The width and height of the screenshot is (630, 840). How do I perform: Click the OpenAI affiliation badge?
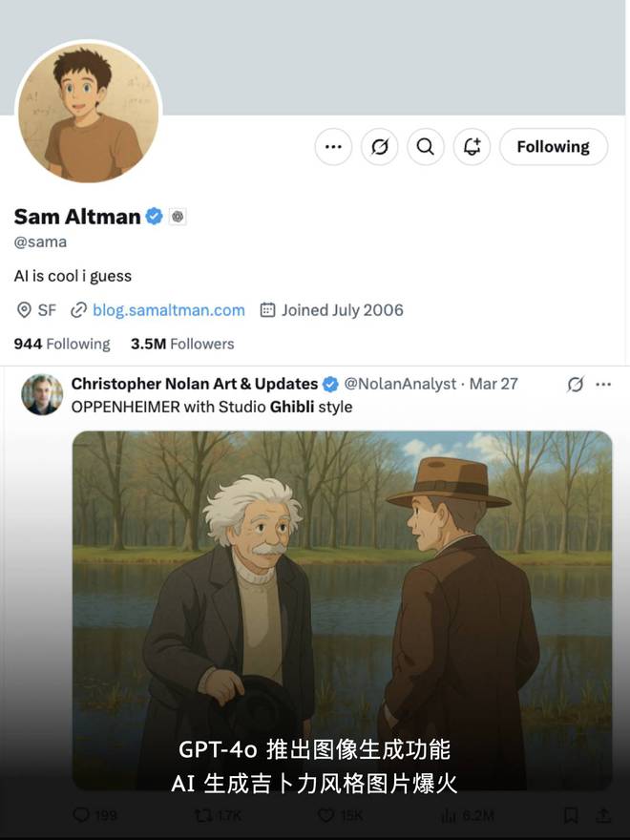tap(178, 217)
